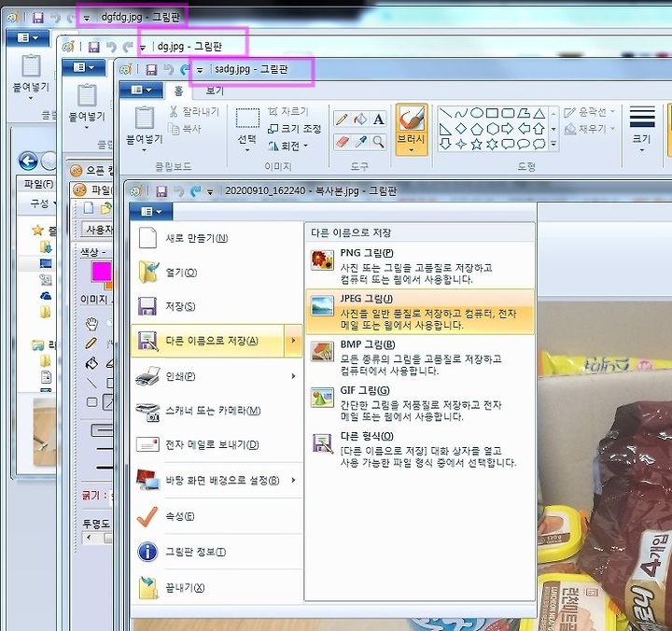
Task: Expand shapes gallery more button
Action: click(x=553, y=144)
